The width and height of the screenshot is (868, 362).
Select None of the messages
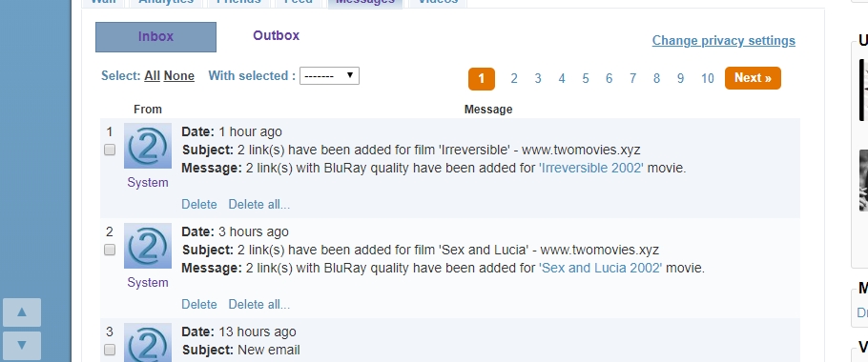click(178, 75)
